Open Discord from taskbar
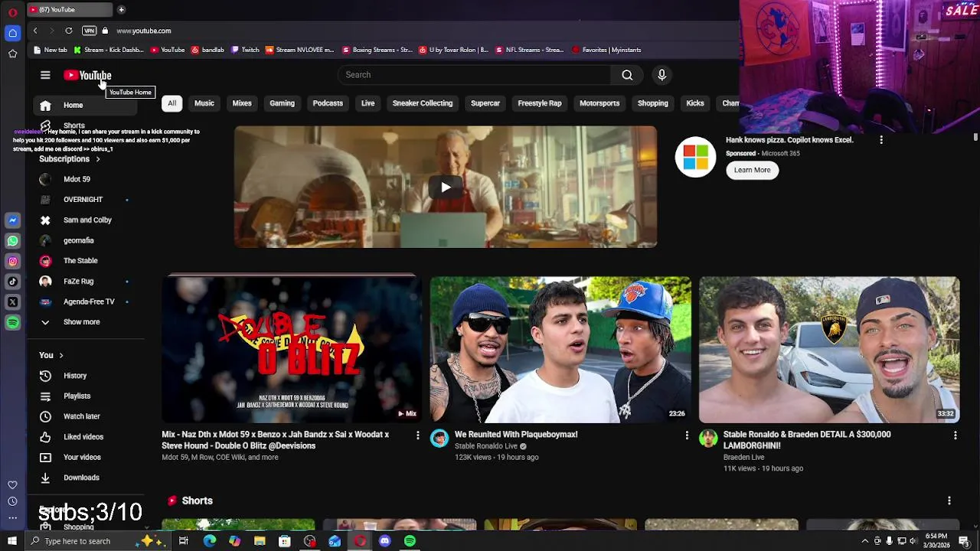980x551 pixels. [384, 541]
